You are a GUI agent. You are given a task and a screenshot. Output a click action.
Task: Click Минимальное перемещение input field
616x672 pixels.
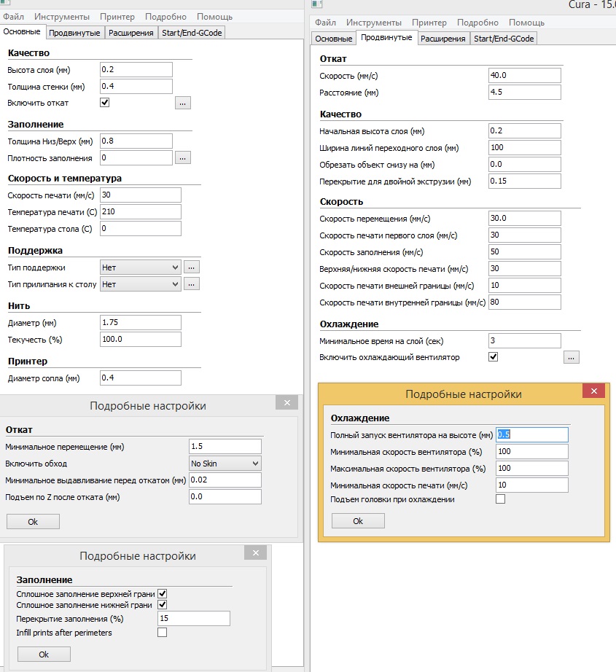[225, 447]
